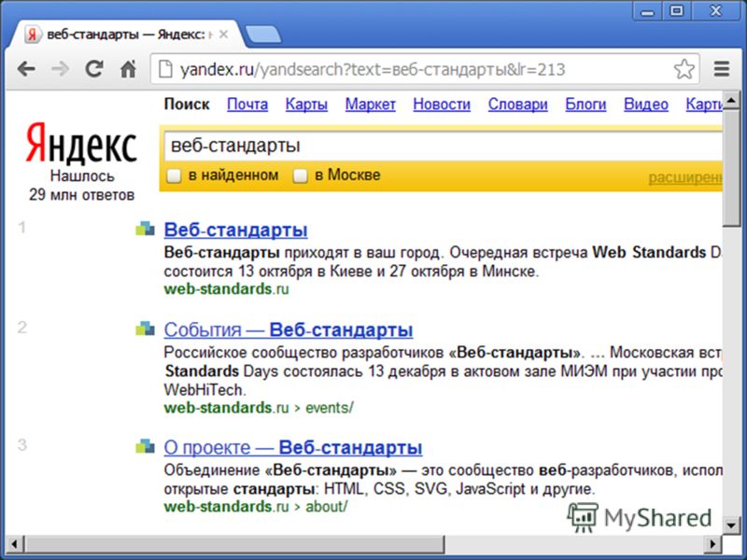The width and height of the screenshot is (747, 560).
Task: Minimize the browser window
Action: coord(647,10)
